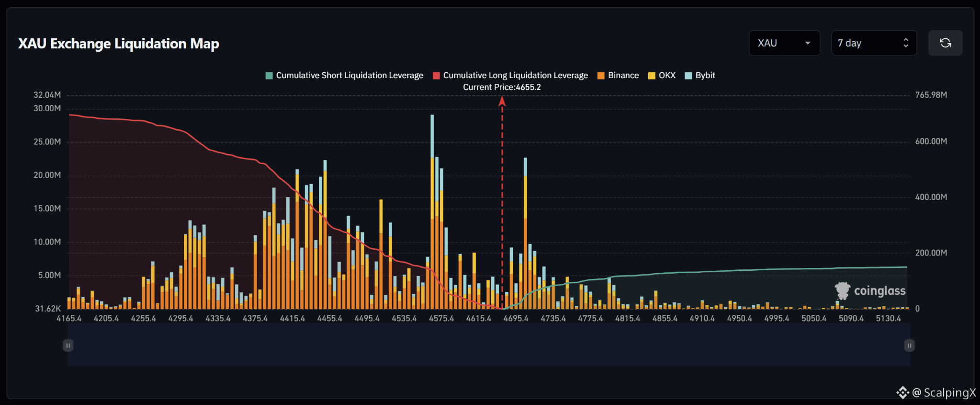Screen dimensions: 980x405
Task: Toggle Cumulative Long Liquidation Leverage legend series
Action: (510, 75)
